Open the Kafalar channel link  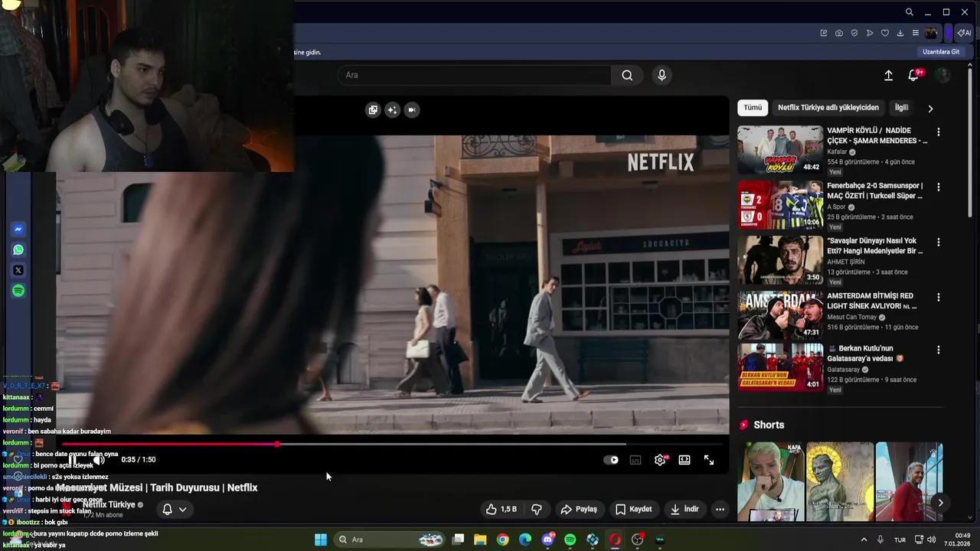838,152
